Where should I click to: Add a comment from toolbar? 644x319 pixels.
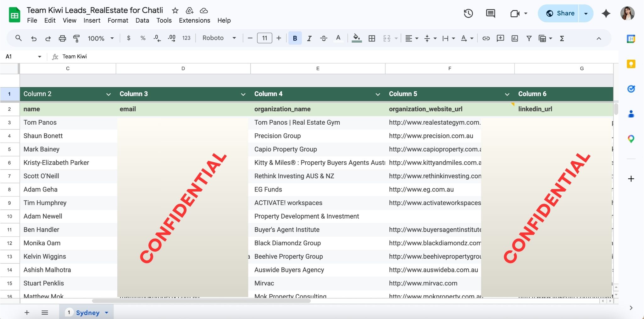click(x=500, y=38)
